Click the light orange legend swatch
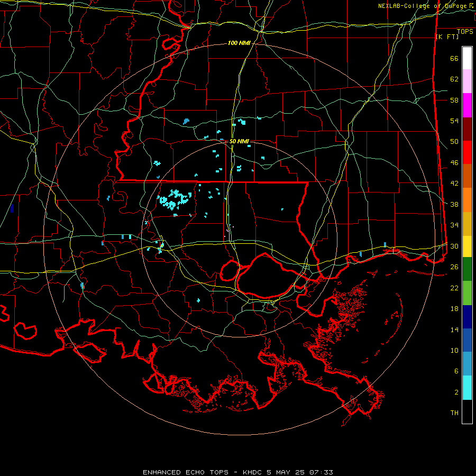476x476 pixels. [467, 200]
